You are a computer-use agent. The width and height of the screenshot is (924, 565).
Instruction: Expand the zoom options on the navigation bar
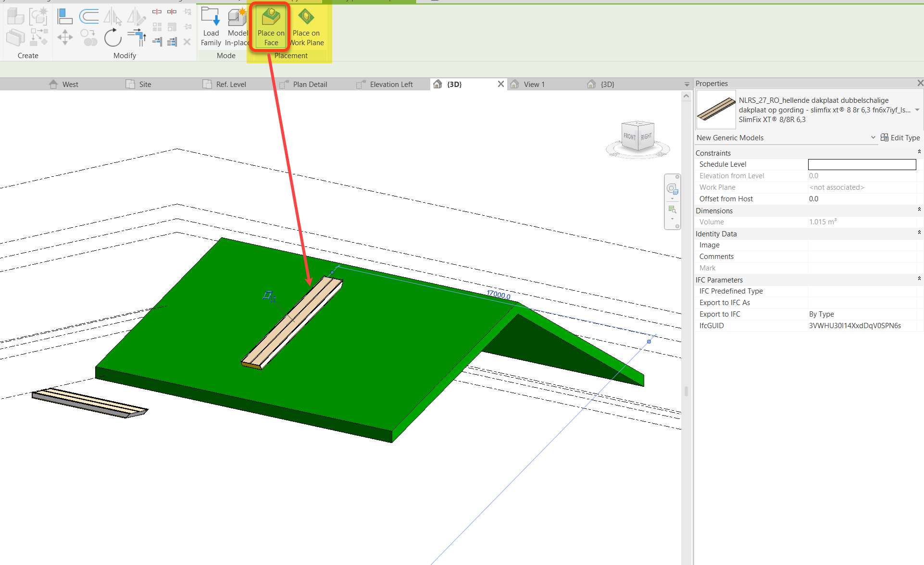click(672, 219)
